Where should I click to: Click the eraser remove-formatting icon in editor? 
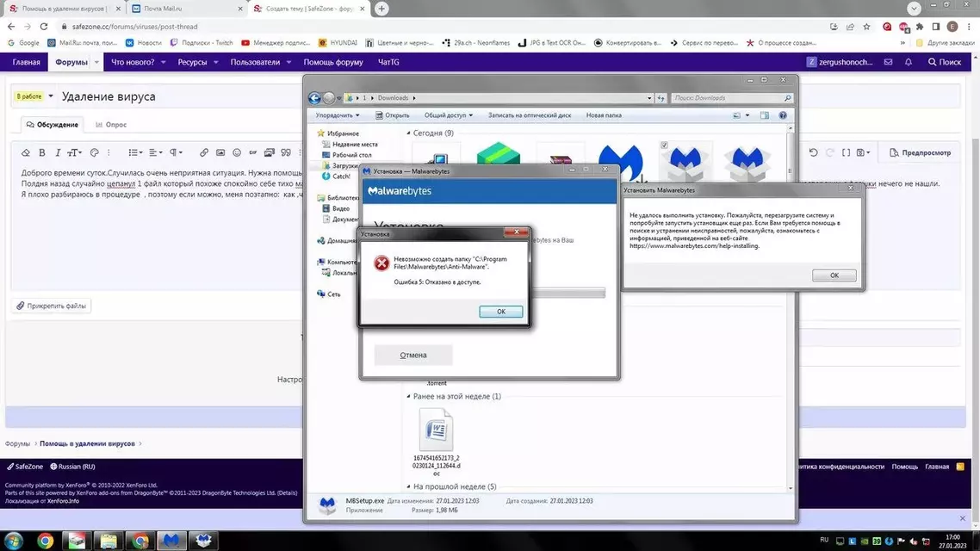click(26, 152)
